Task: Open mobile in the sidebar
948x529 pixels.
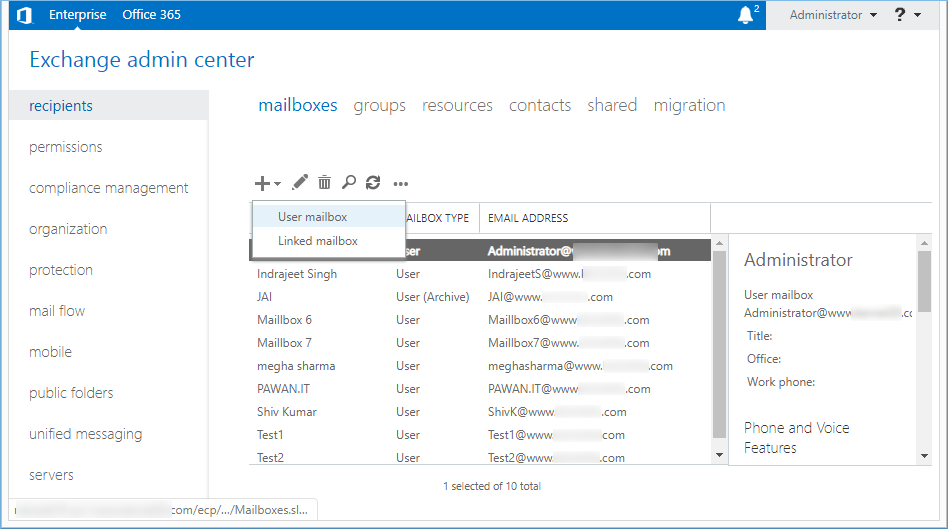Action: [x=50, y=352]
